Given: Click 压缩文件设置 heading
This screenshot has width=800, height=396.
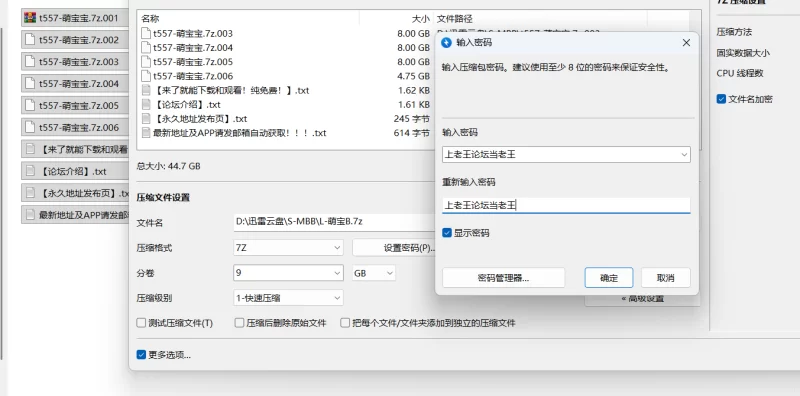Looking at the screenshot, I should point(163,197).
